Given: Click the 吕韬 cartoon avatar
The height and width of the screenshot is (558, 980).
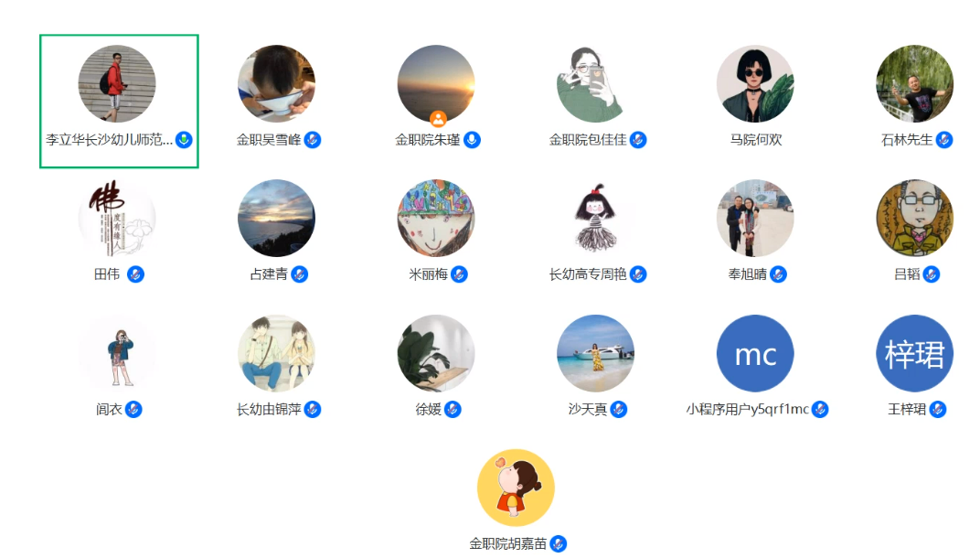Looking at the screenshot, I should tap(914, 219).
